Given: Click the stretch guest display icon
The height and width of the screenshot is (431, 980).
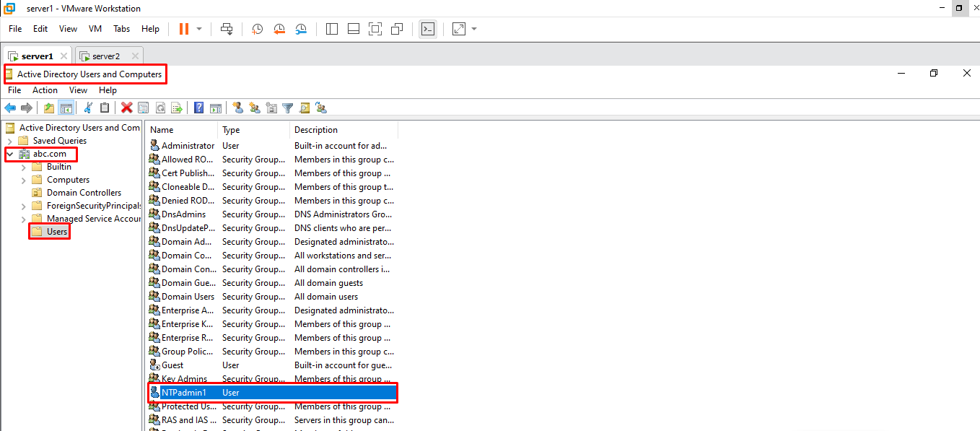Looking at the screenshot, I should [x=459, y=29].
